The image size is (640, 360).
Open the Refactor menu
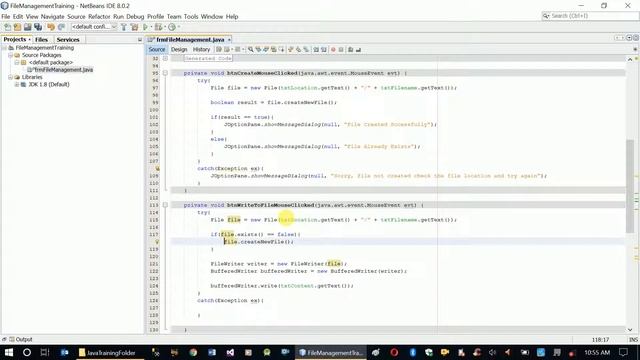99,16
